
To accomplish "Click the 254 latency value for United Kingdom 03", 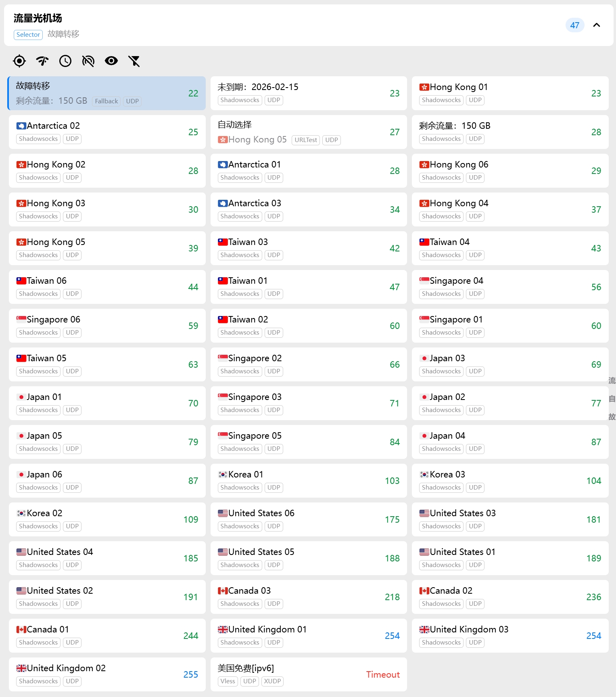I will tap(593, 636).
